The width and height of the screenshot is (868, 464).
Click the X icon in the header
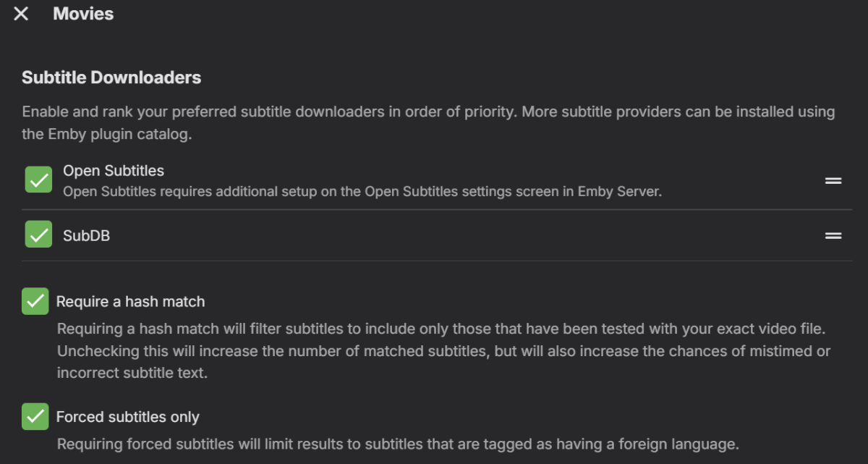[20, 13]
